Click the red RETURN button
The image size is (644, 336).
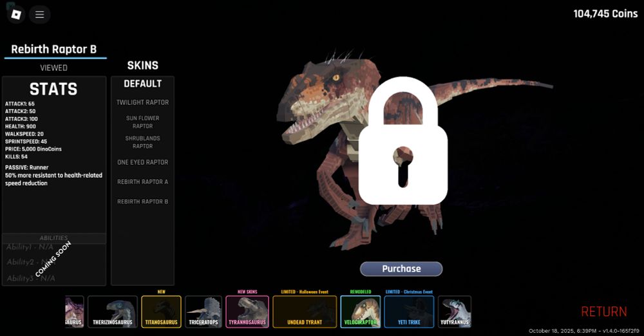pos(604,312)
